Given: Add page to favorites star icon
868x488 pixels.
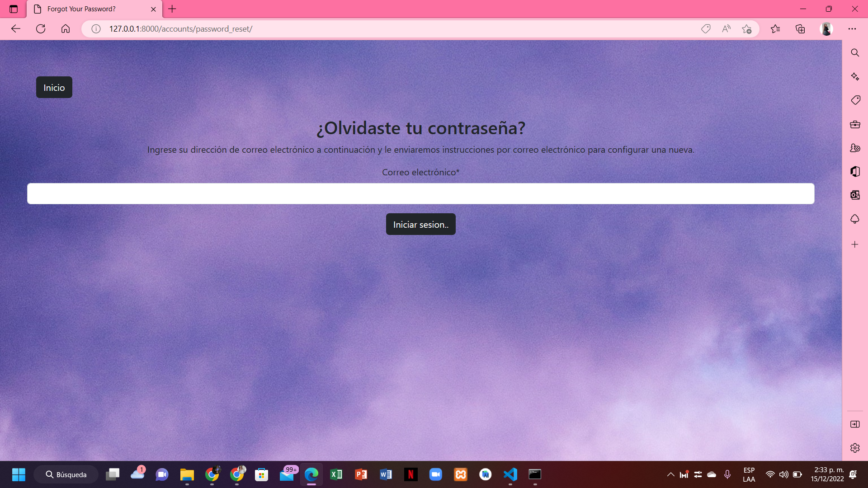Looking at the screenshot, I should click(746, 29).
